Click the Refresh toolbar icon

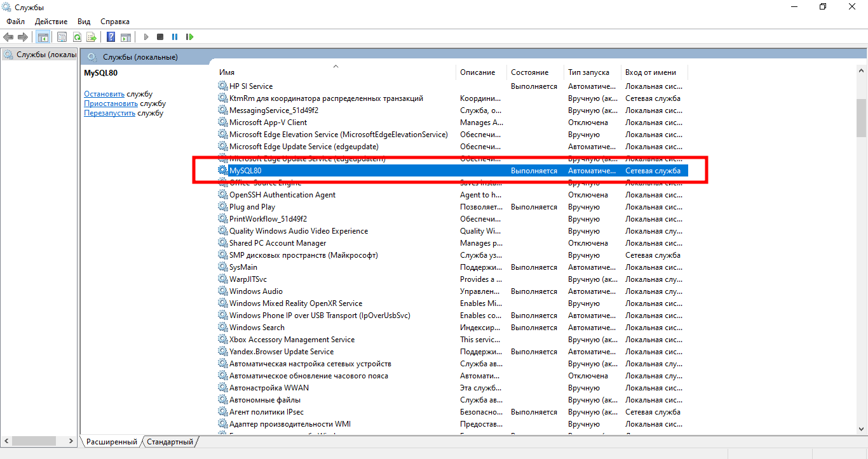tap(77, 37)
